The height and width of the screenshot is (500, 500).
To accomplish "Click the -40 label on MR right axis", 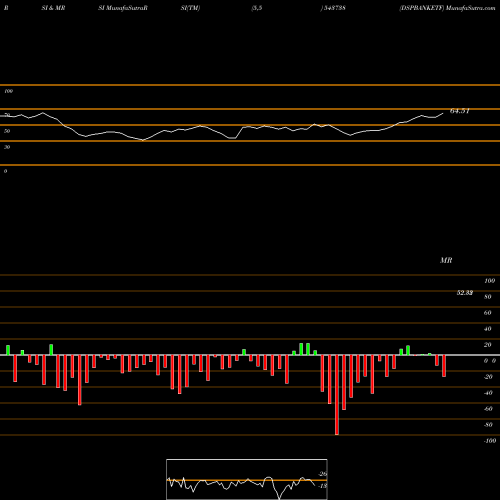I will [x=488, y=393].
